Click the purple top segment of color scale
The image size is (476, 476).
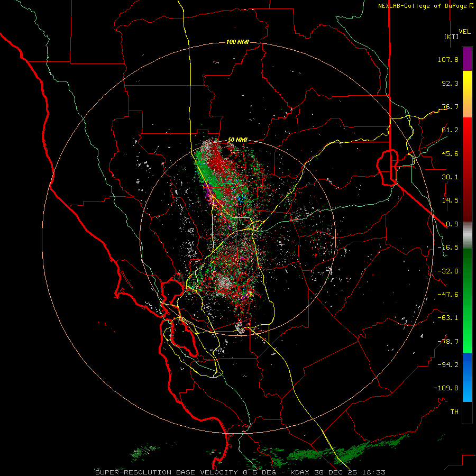coord(467,59)
